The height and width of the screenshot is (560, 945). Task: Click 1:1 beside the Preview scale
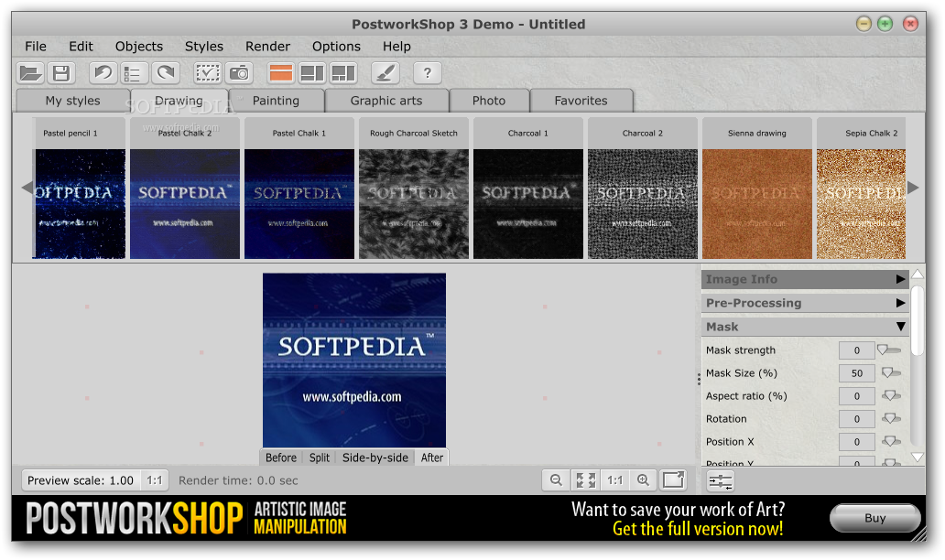pyautogui.click(x=154, y=480)
